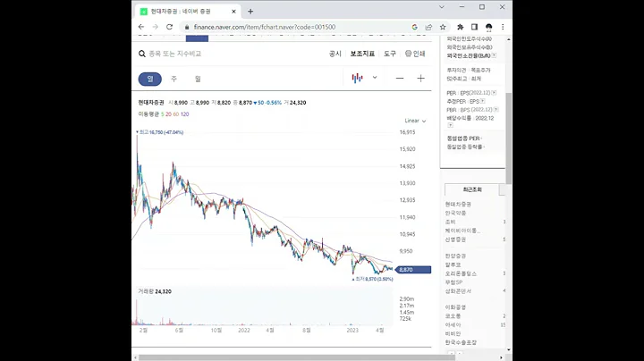644x361 pixels.
Task: Open 무림SP in recent list
Action: point(453,282)
